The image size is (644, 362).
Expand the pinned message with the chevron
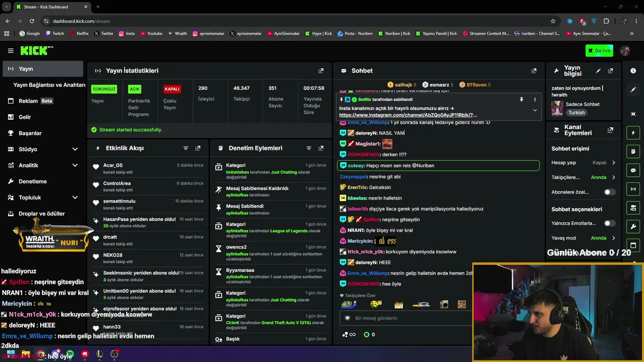[535, 110]
